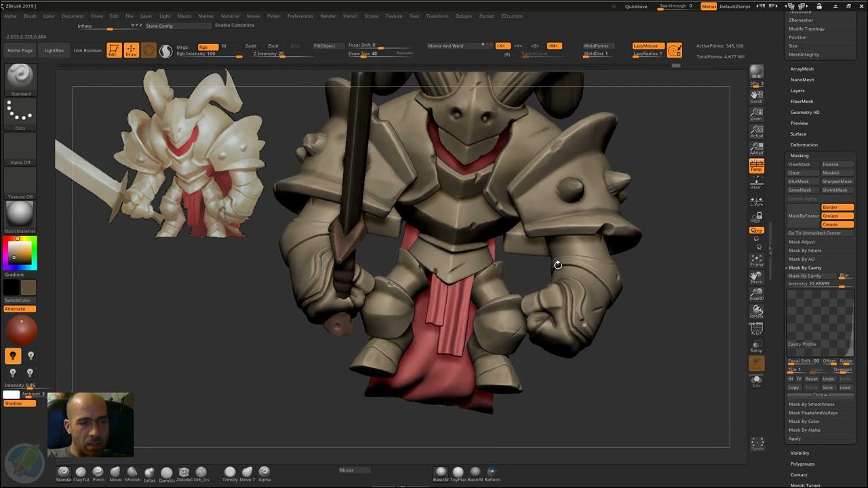Turn off Border in MaskByFeature
Image resolution: width=868 pixels, height=488 pixels.
[x=837, y=207]
